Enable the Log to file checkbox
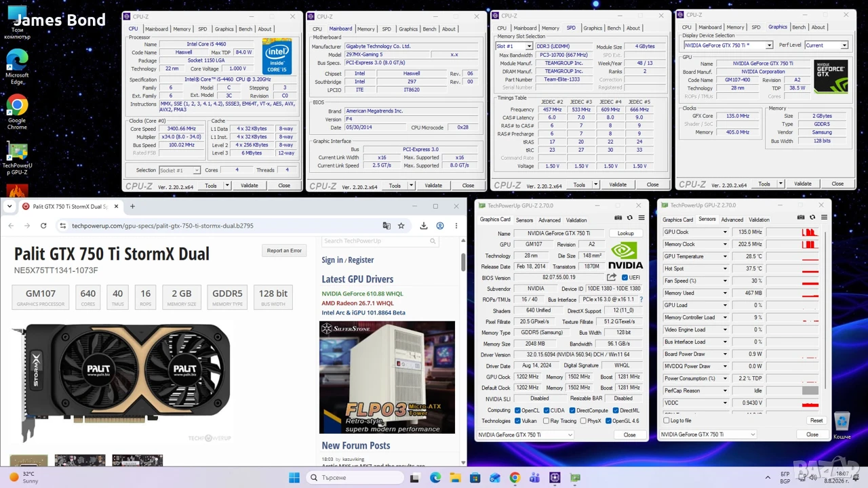The height and width of the screenshot is (488, 868). click(x=666, y=421)
